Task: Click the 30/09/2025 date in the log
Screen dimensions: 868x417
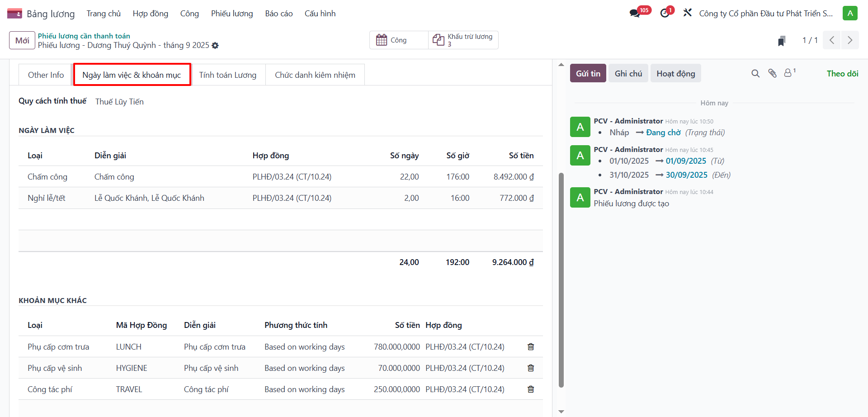Action: click(x=686, y=175)
